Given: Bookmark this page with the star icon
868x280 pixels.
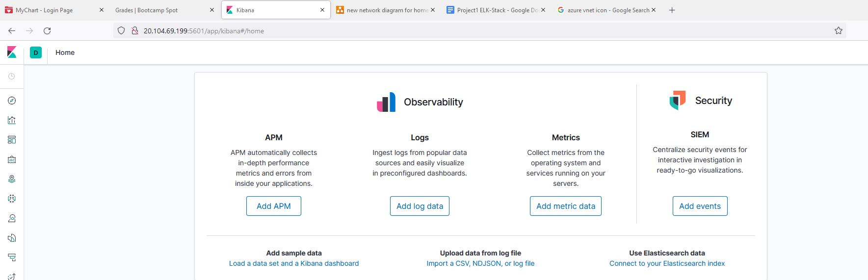Looking at the screenshot, I should [839, 31].
